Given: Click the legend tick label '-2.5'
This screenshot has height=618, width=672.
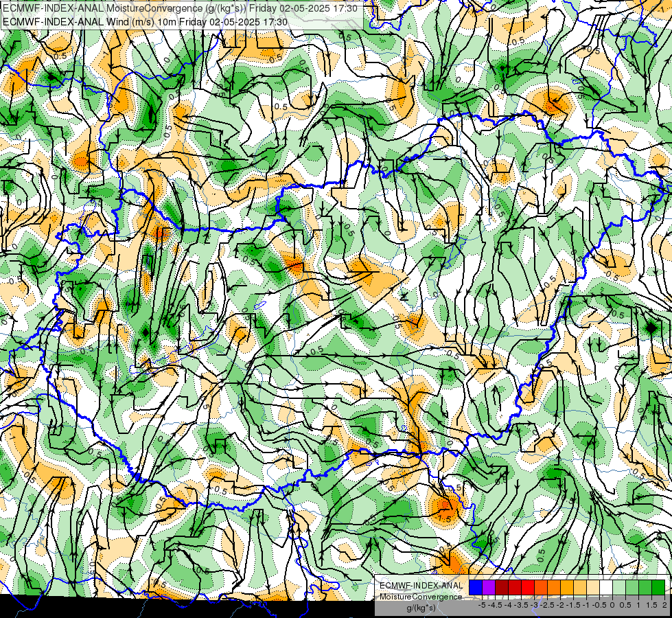Looking at the screenshot, I should coord(547,605).
